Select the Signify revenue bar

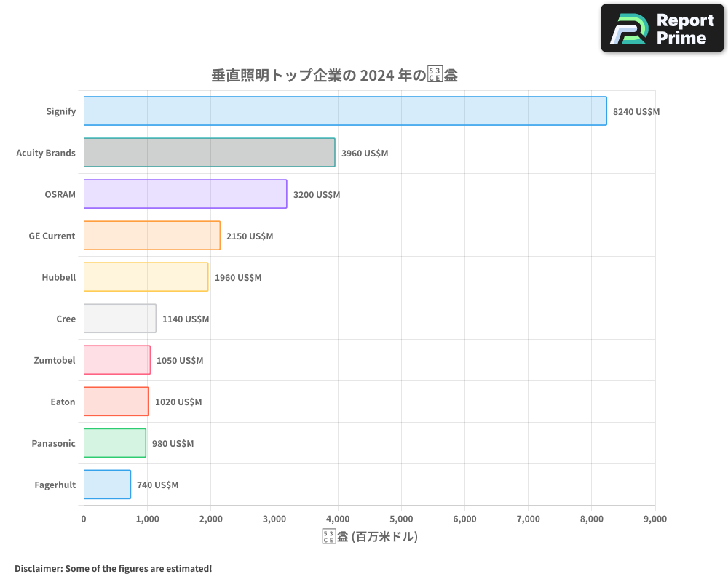[342, 111]
